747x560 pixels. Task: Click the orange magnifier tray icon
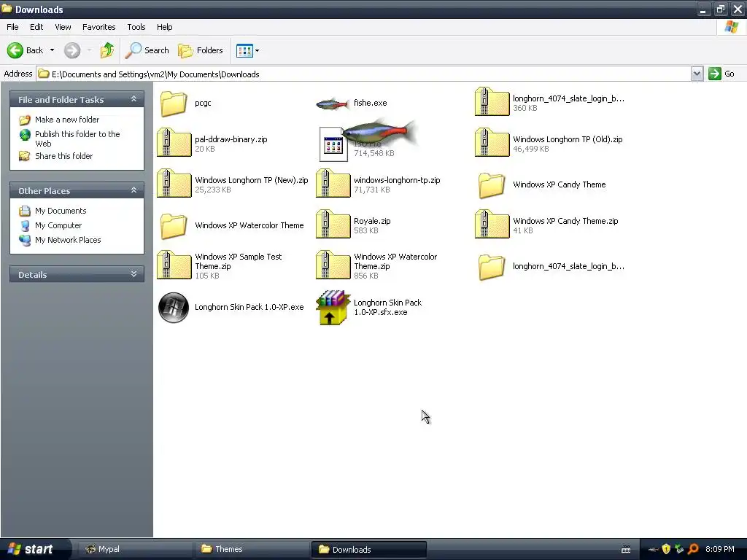693,549
